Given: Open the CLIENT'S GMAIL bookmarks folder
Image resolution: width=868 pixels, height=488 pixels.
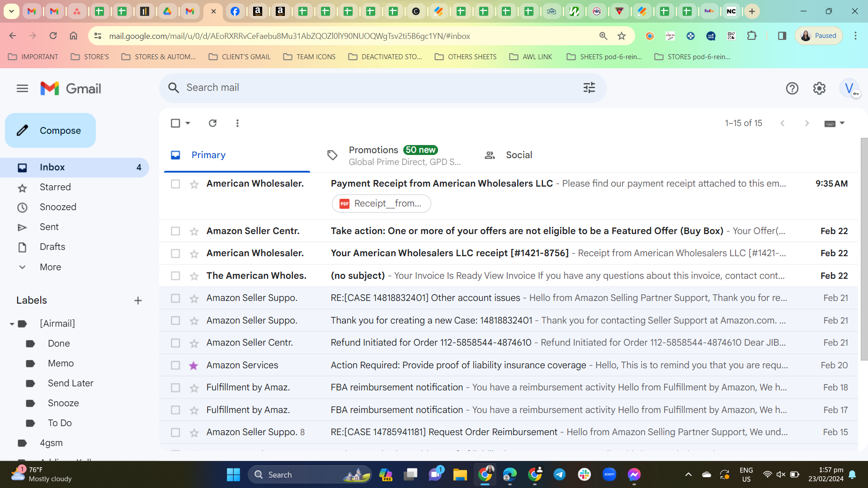Looking at the screenshot, I should pos(240,57).
